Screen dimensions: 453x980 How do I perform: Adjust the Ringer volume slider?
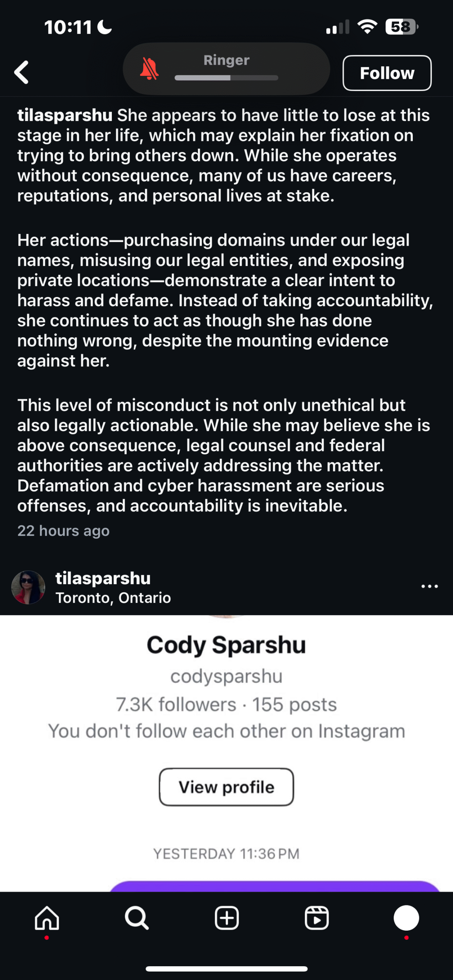click(226, 78)
